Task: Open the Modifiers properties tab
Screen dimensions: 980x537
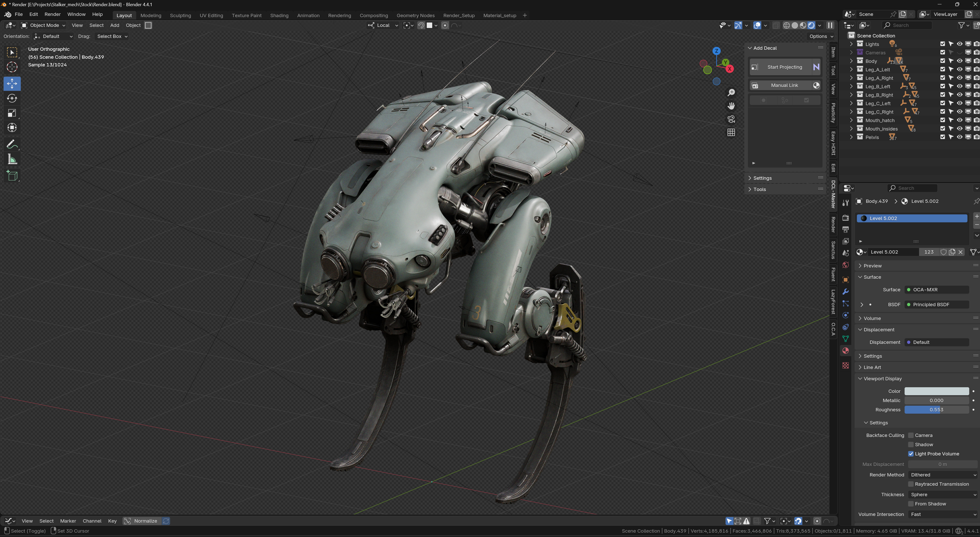Action: point(845,292)
